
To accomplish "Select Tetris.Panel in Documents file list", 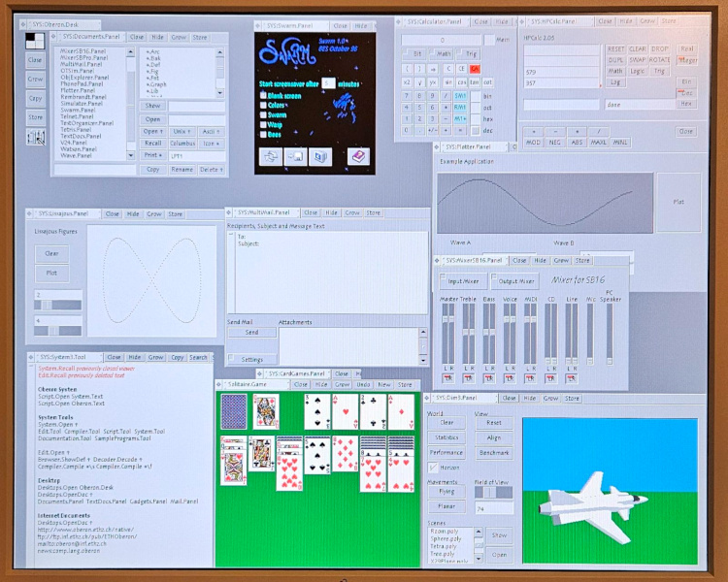I will click(76, 130).
